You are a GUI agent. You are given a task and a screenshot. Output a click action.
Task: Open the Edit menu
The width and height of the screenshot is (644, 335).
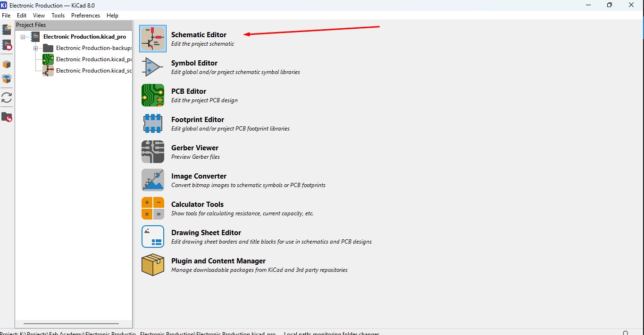click(x=22, y=16)
